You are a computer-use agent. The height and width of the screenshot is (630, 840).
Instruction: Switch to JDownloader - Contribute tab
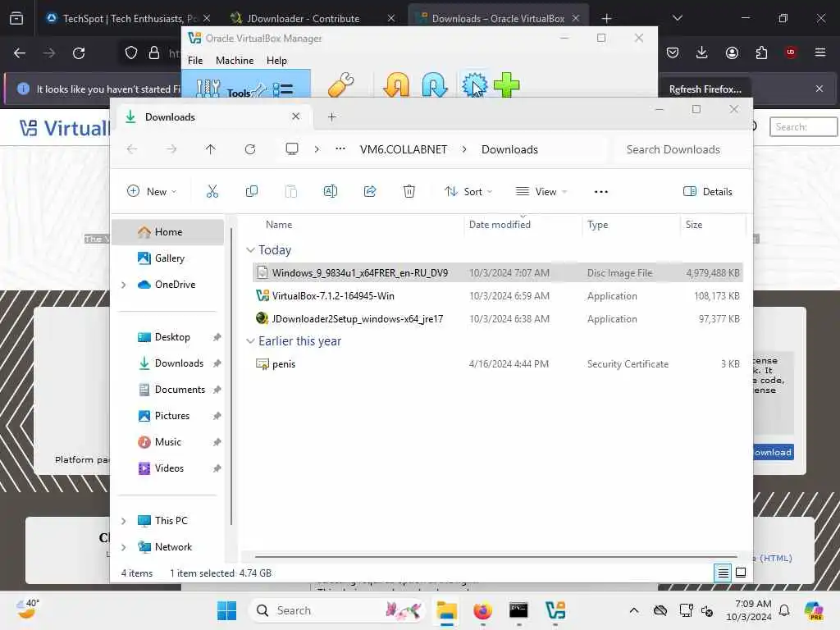pos(304,18)
